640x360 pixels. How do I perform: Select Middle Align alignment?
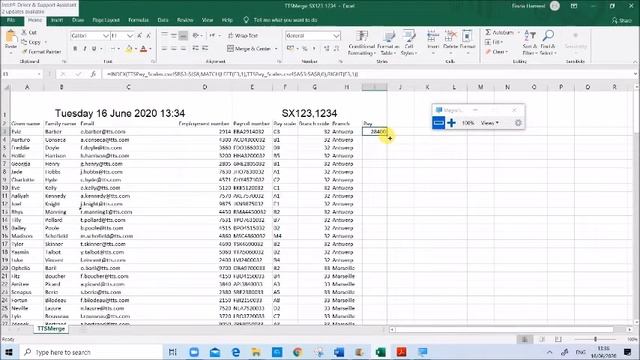[174, 36]
